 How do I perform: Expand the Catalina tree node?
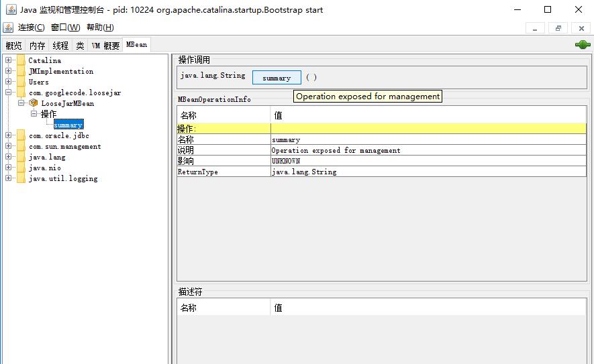(9, 60)
